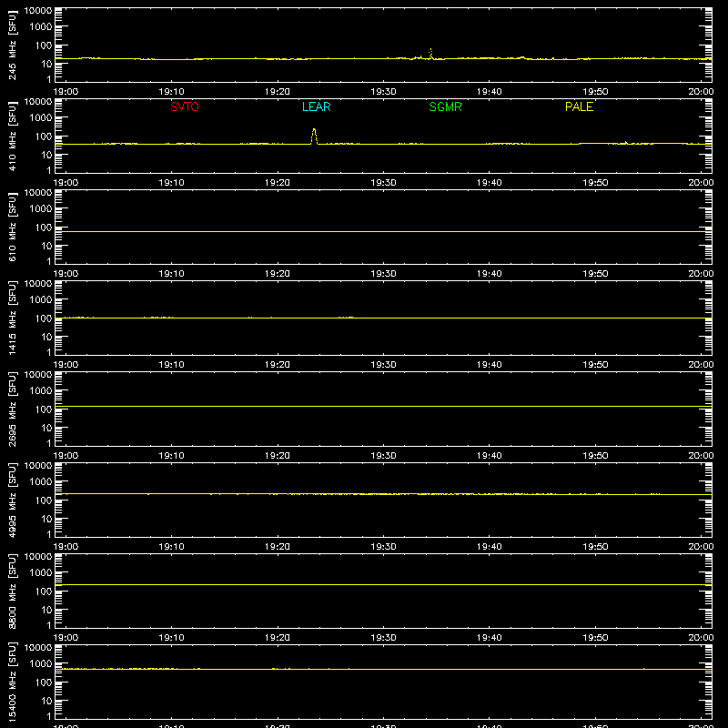Click the 19:20 tick label under the 410 MHz plot
Viewport: 728px width, 728px height.
point(278,183)
